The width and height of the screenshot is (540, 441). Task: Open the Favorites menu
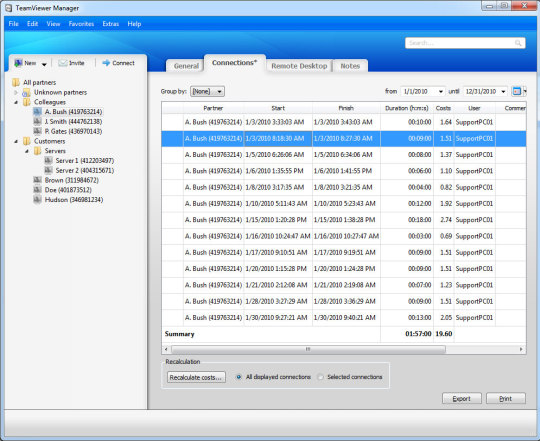point(81,24)
